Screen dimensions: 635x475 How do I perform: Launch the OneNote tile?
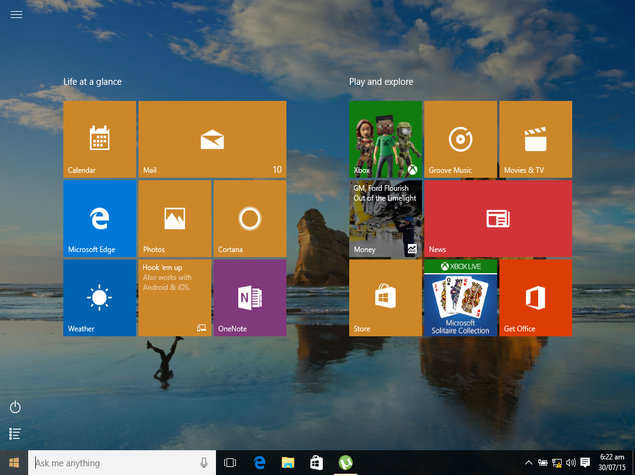pyautogui.click(x=250, y=298)
